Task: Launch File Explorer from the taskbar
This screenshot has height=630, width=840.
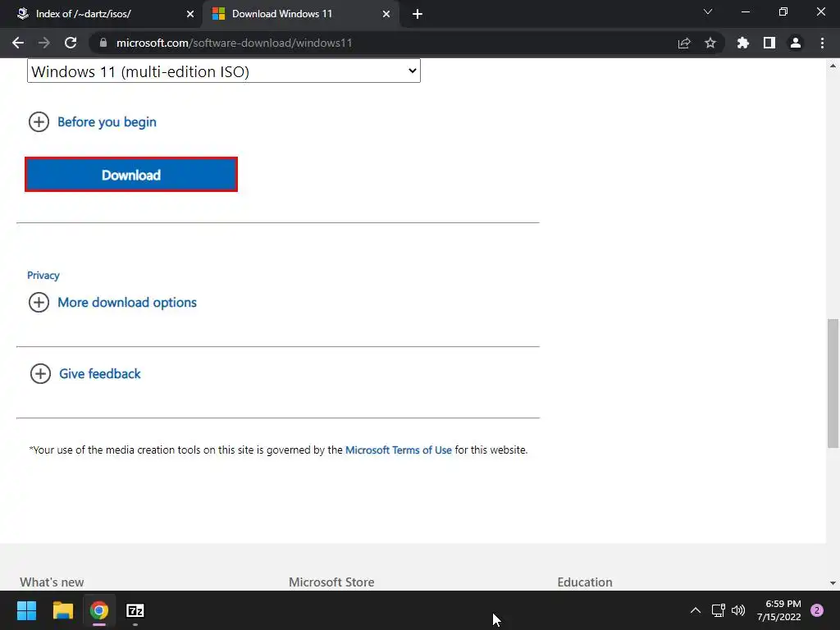Action: [62, 610]
